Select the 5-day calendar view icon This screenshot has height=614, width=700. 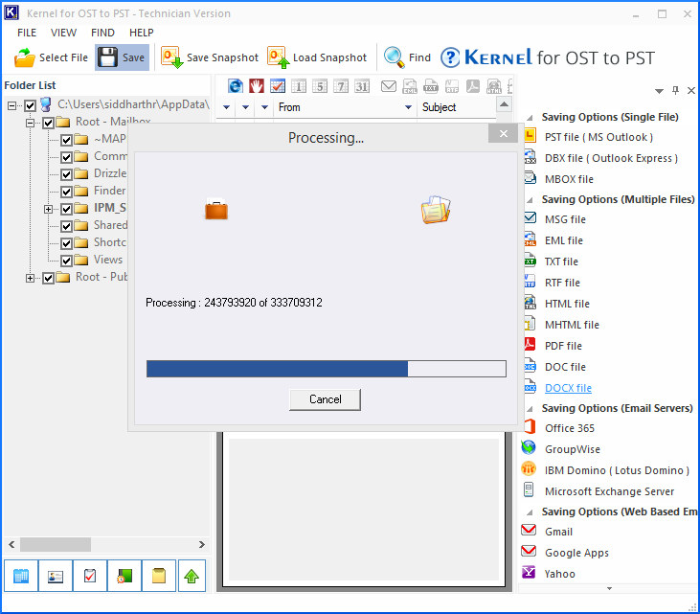point(320,86)
